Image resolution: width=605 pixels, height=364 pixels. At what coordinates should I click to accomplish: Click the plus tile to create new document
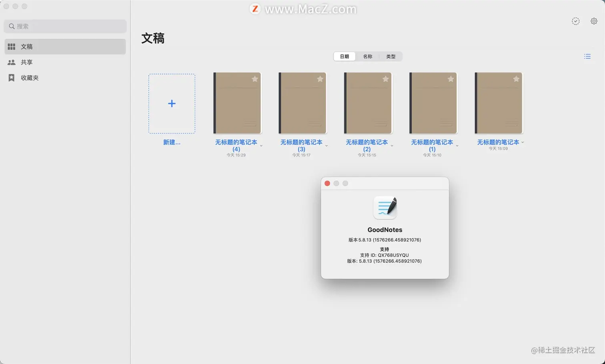point(172,104)
